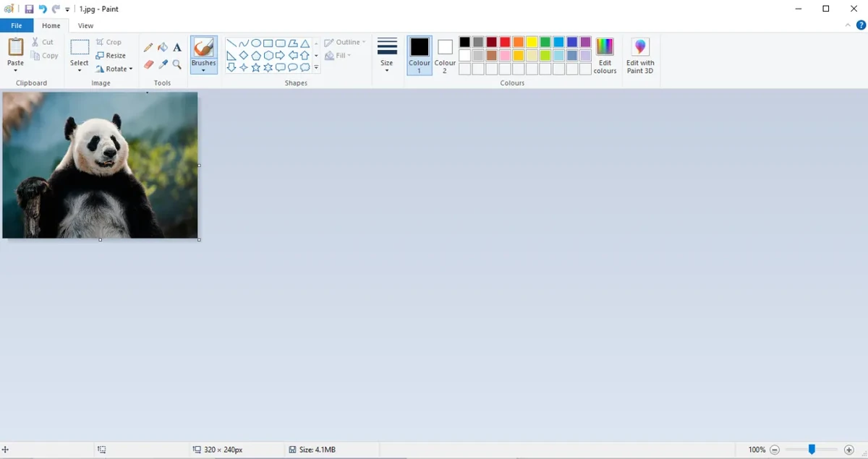868x459 pixels.
Task: Click Save icon in quick access toolbar
Action: pos(29,9)
